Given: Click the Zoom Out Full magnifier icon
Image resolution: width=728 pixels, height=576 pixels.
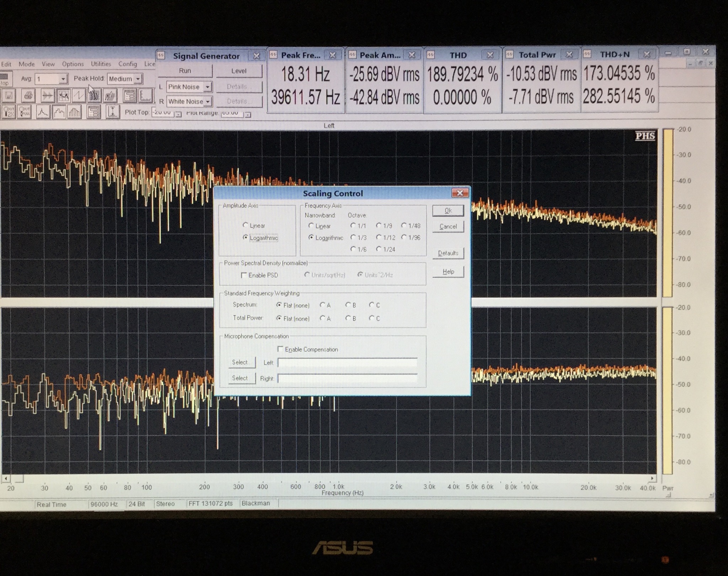Looking at the screenshot, I should click(x=25, y=112).
